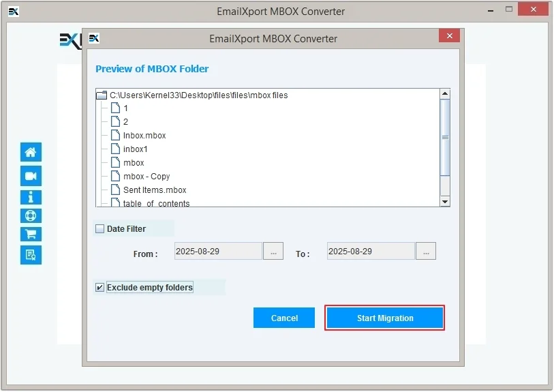Select 'mbox - Copy' in folder tree
554x392 pixels.
click(x=147, y=176)
